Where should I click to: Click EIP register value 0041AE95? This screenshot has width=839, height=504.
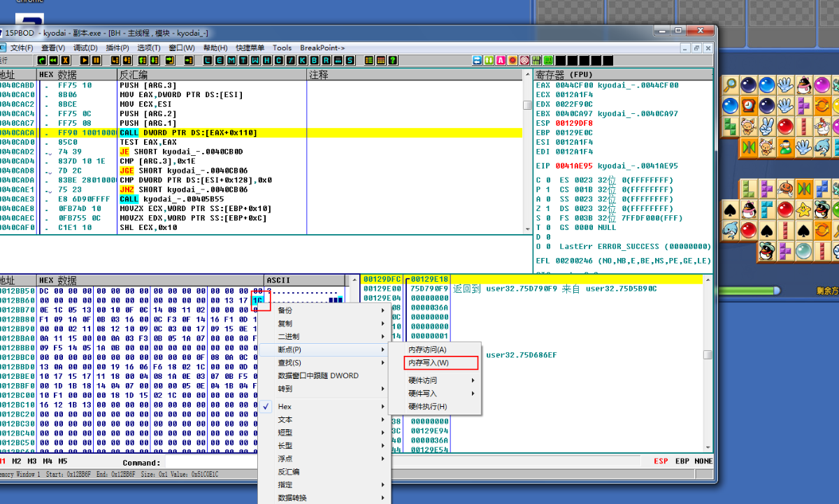point(574,166)
